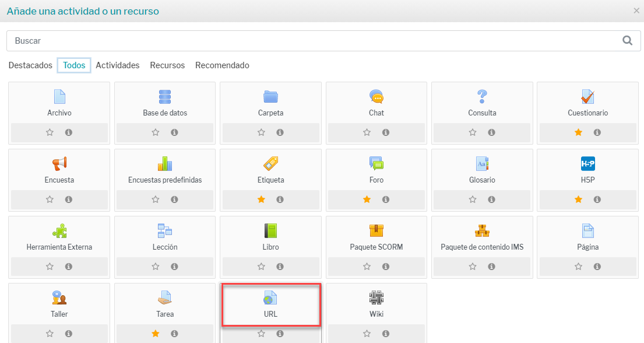Click the Buscar search field
The height and width of the screenshot is (343, 644).
[315, 41]
